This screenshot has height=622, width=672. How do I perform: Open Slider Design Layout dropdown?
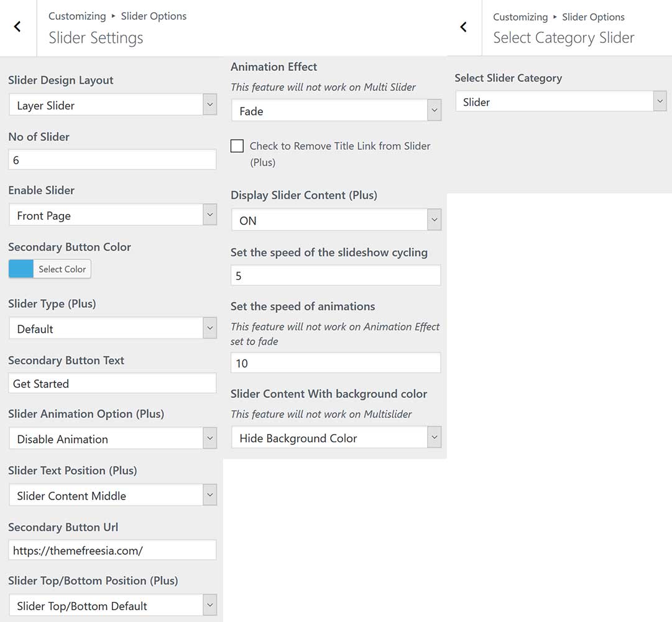click(x=113, y=105)
